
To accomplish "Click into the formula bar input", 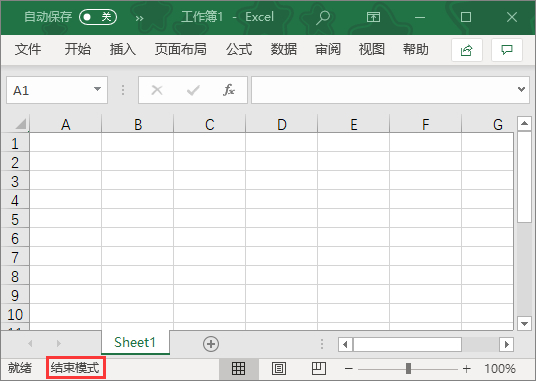I will point(383,90).
